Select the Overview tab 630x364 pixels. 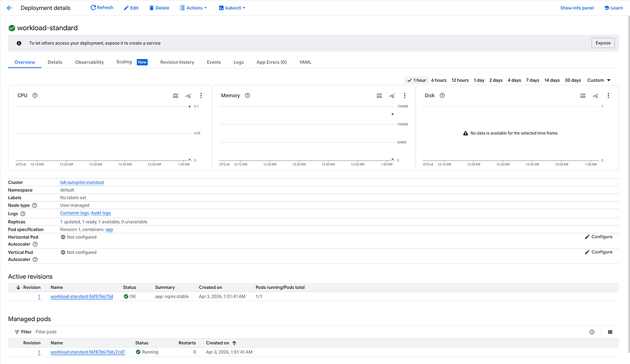(25, 62)
